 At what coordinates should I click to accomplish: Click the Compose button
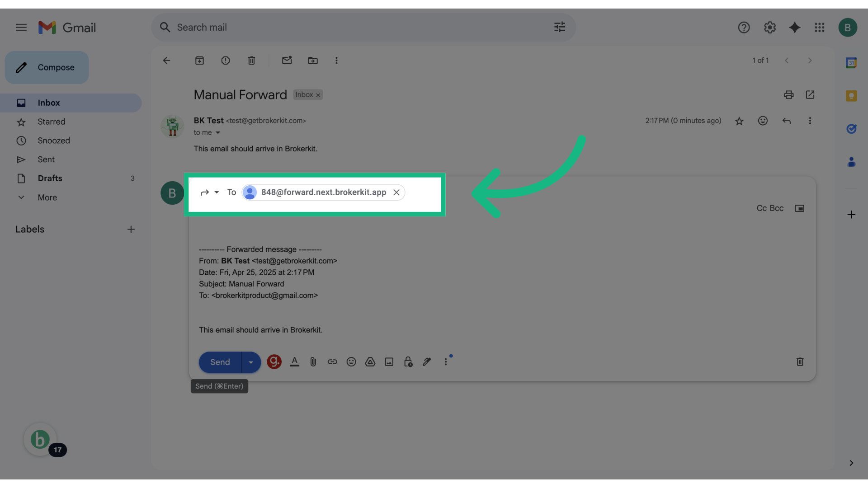tap(47, 67)
